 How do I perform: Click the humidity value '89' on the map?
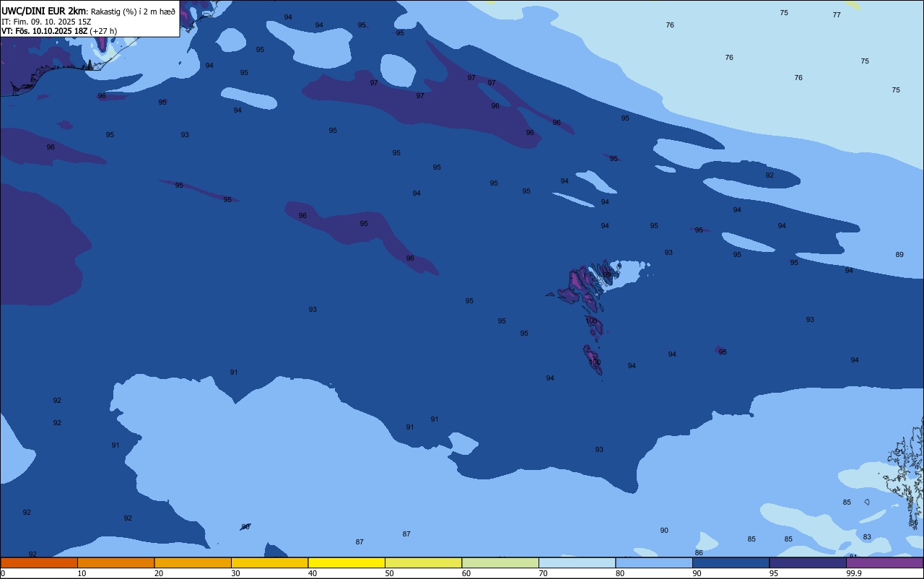coord(899,255)
